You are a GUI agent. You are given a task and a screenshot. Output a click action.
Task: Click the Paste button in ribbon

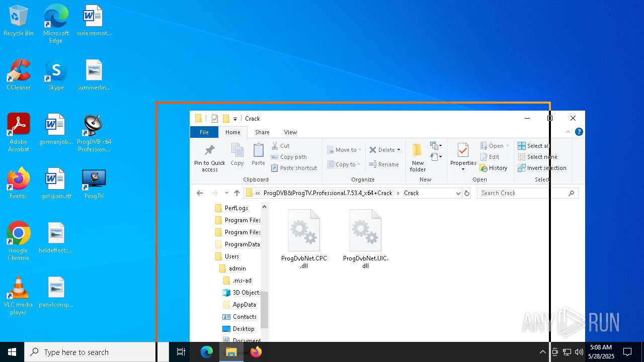258,155
